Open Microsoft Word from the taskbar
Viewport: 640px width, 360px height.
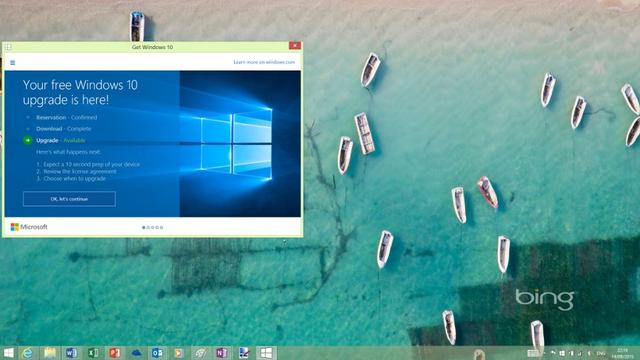[71, 353]
